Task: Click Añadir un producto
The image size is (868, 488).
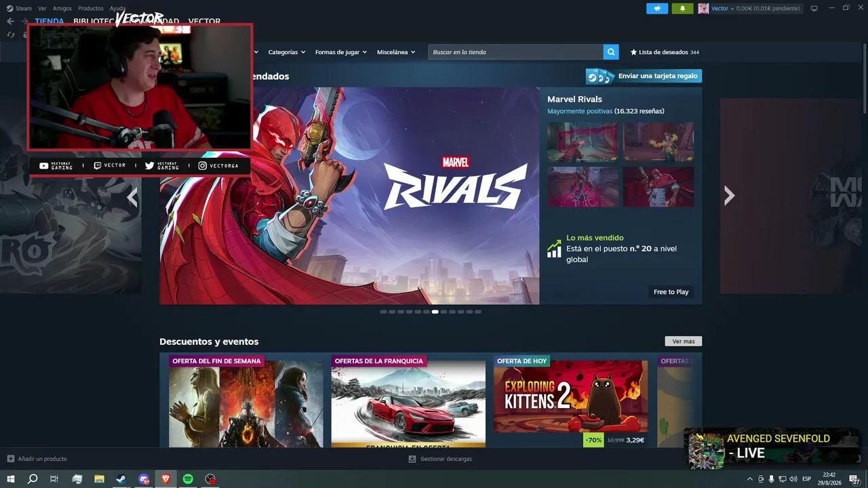Action: point(37,459)
